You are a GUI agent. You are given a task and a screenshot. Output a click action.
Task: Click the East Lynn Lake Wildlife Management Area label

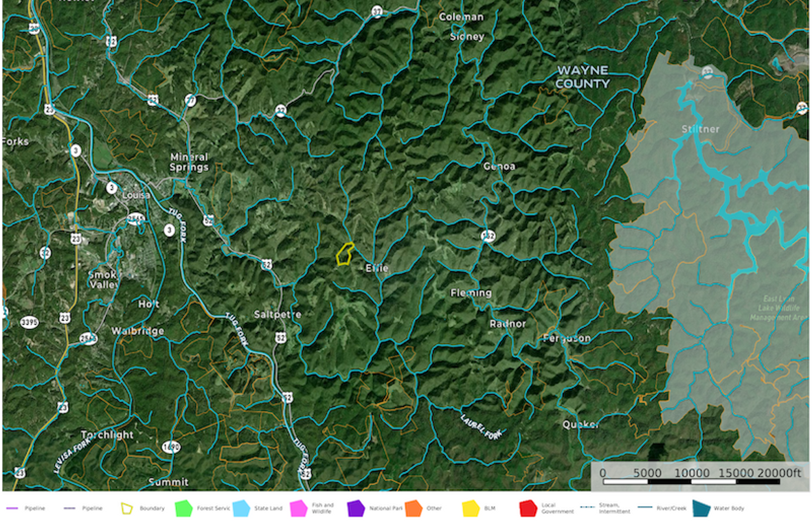click(778, 308)
